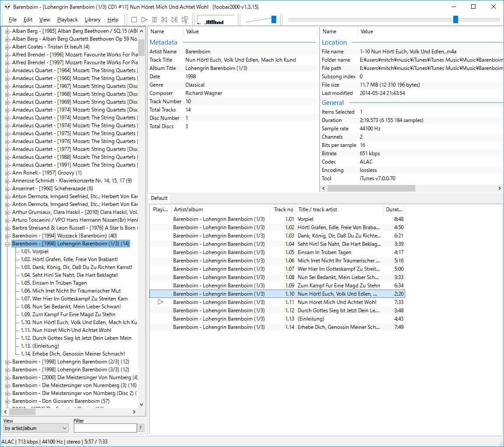Adjust the volume slider

pyautogui.click(x=274, y=20)
